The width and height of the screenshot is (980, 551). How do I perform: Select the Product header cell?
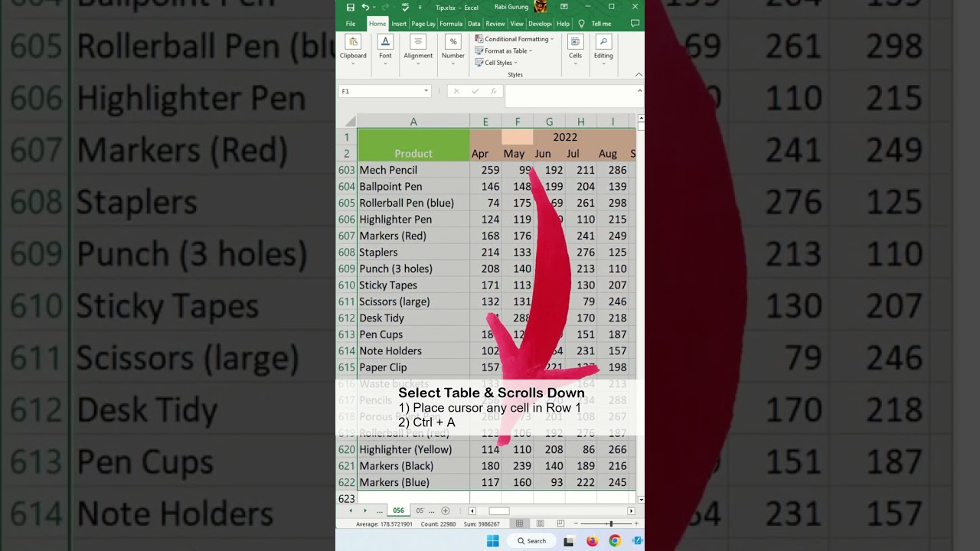[x=413, y=145]
